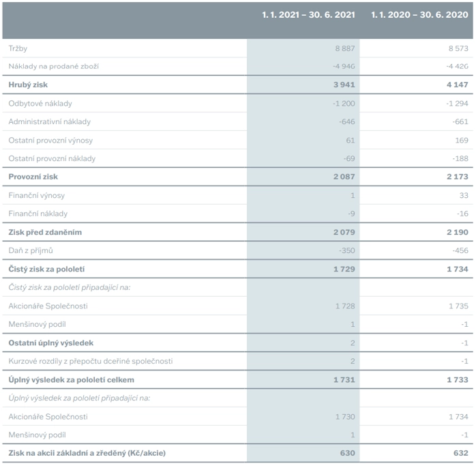Click Kurzové rozdíly z přepočtu dceřiné společnosti
The height and width of the screenshot is (466, 476).
click(x=91, y=361)
